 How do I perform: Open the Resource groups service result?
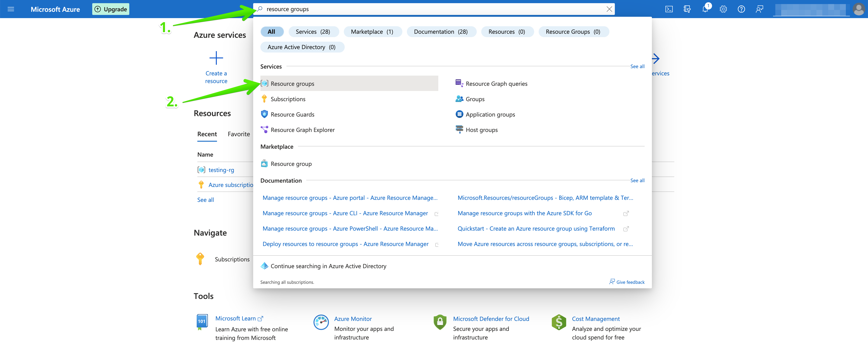[349, 84]
